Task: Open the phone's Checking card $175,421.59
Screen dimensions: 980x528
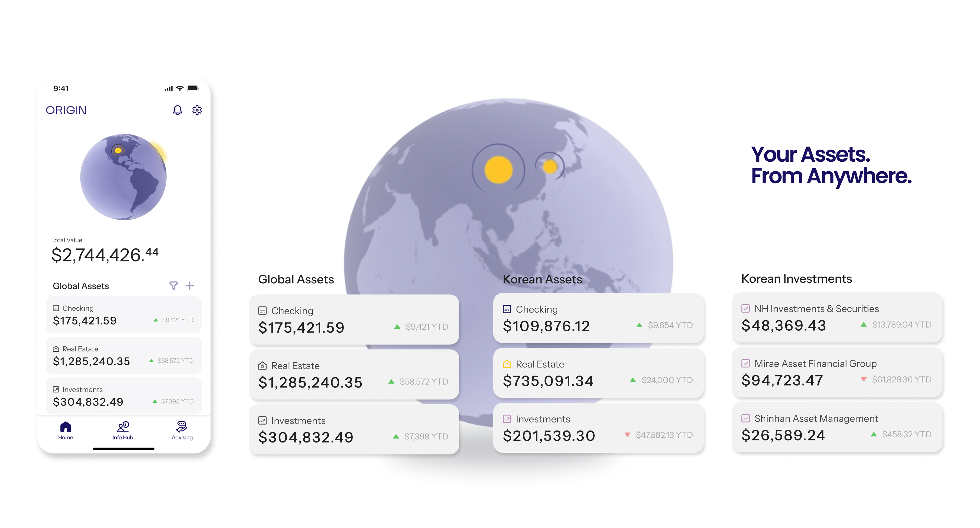Action: (x=123, y=315)
